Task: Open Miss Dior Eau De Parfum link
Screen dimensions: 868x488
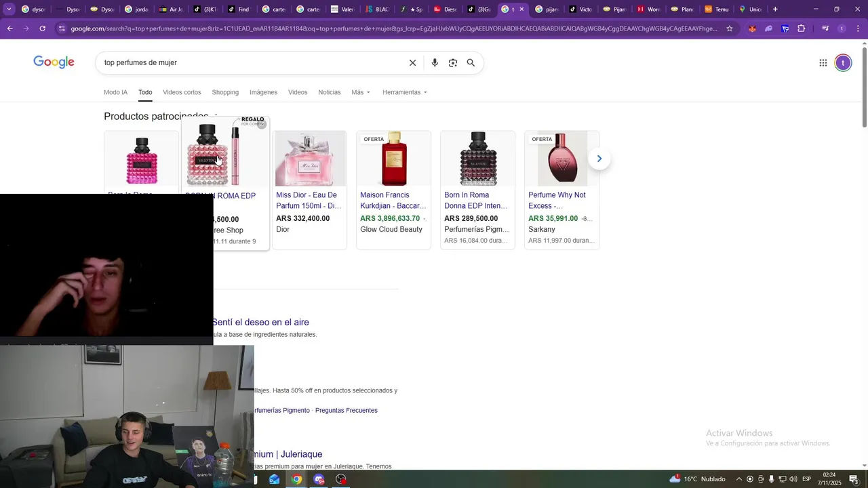Action: (x=309, y=200)
